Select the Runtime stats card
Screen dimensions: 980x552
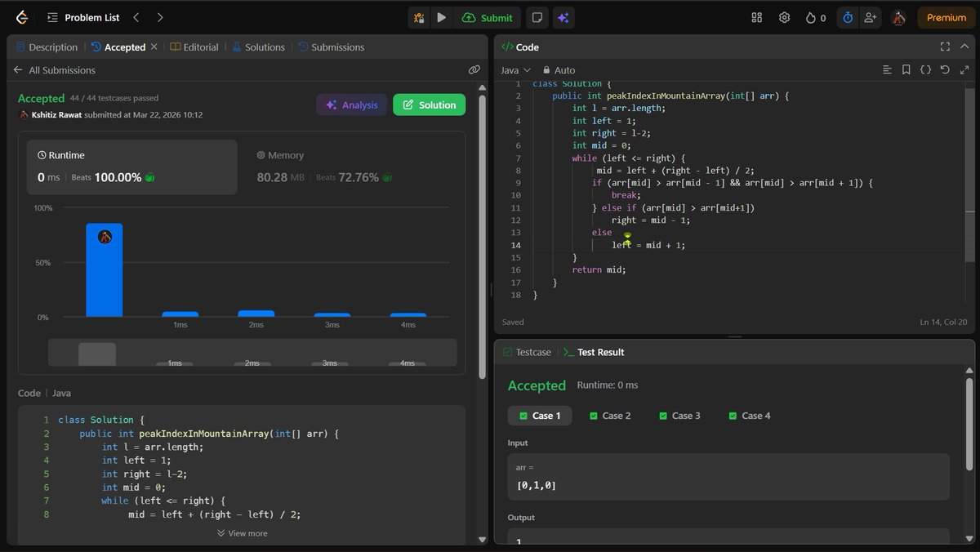pyautogui.click(x=132, y=167)
